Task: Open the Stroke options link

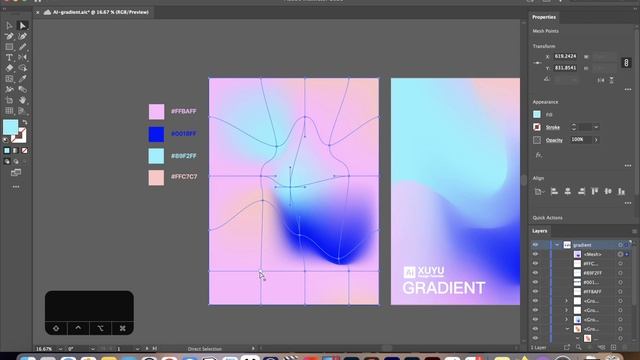Action: tap(553, 127)
